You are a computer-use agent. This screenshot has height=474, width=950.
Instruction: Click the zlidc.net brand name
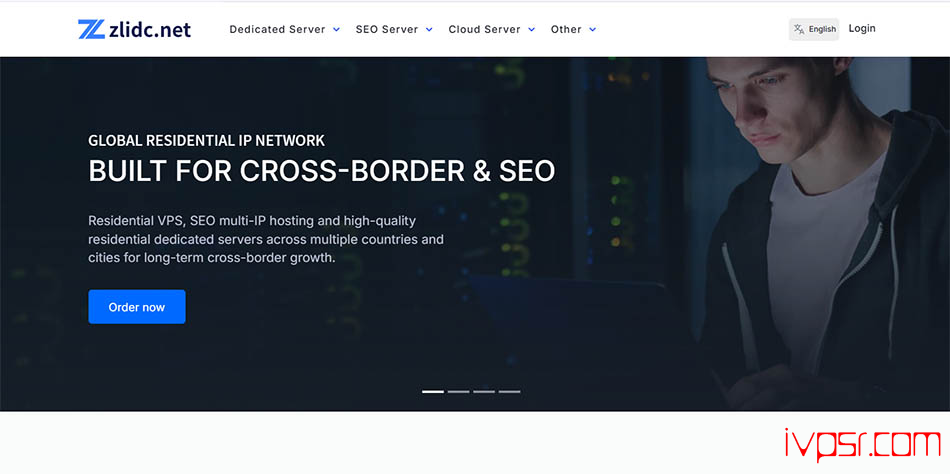[150, 29]
